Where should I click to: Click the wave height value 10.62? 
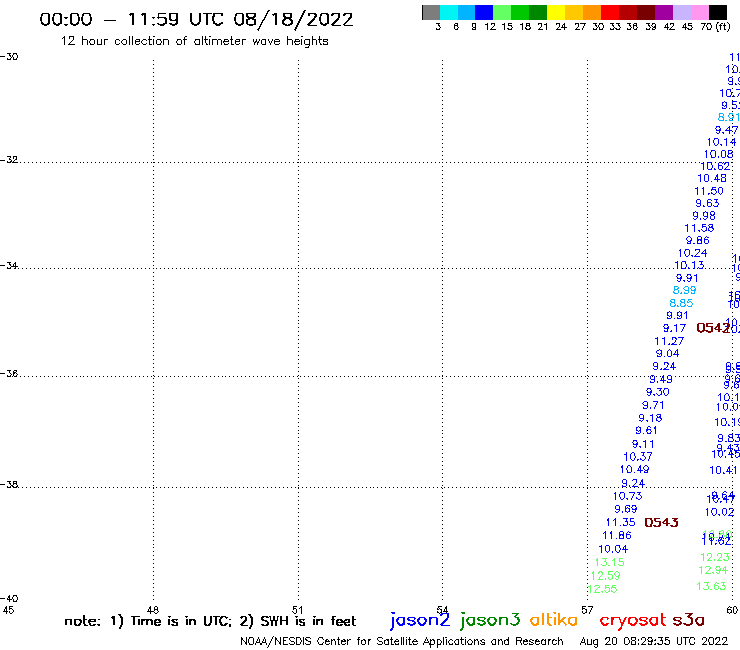coord(715,166)
